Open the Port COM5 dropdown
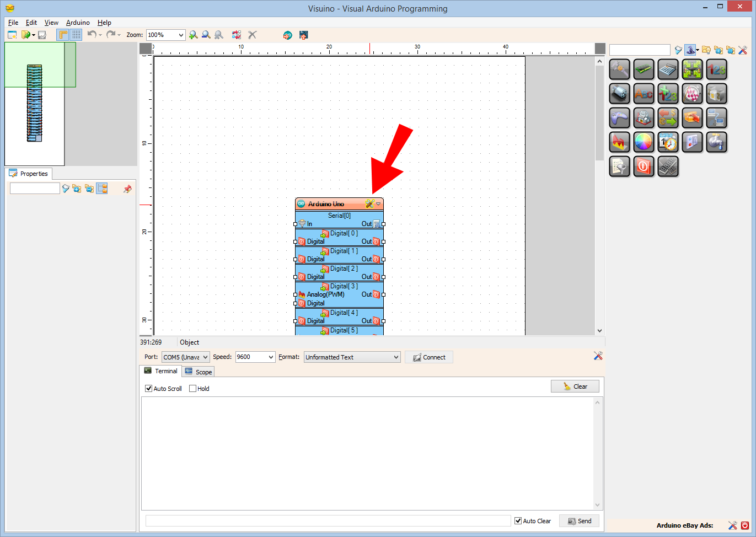This screenshot has height=537, width=756. tap(185, 357)
